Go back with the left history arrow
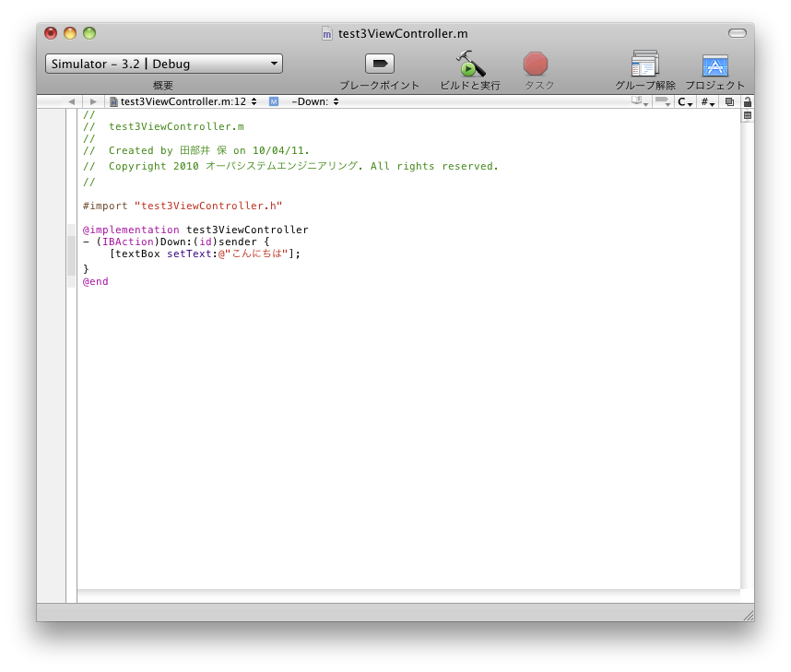 [71, 101]
